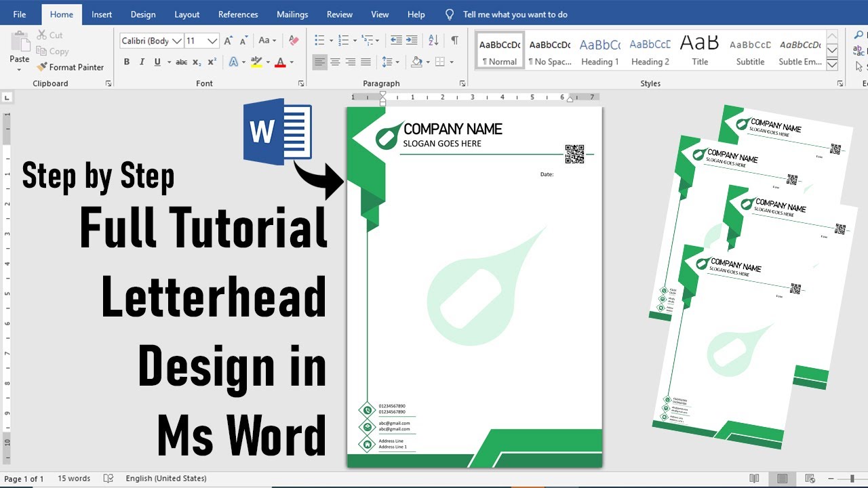Clear all formatting with the eraser icon
Image resolution: width=868 pixels, height=488 pixels.
click(293, 41)
